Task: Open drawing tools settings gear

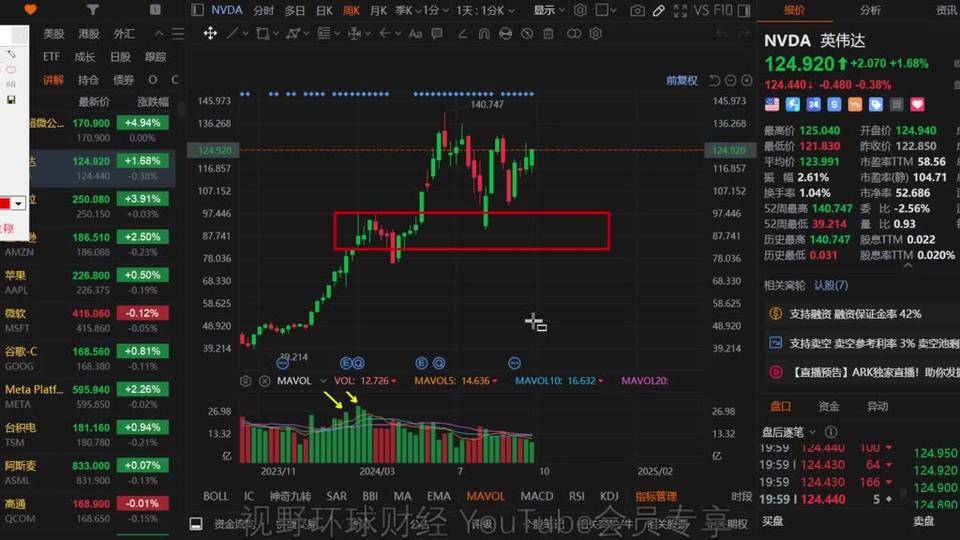Action: click(x=595, y=33)
